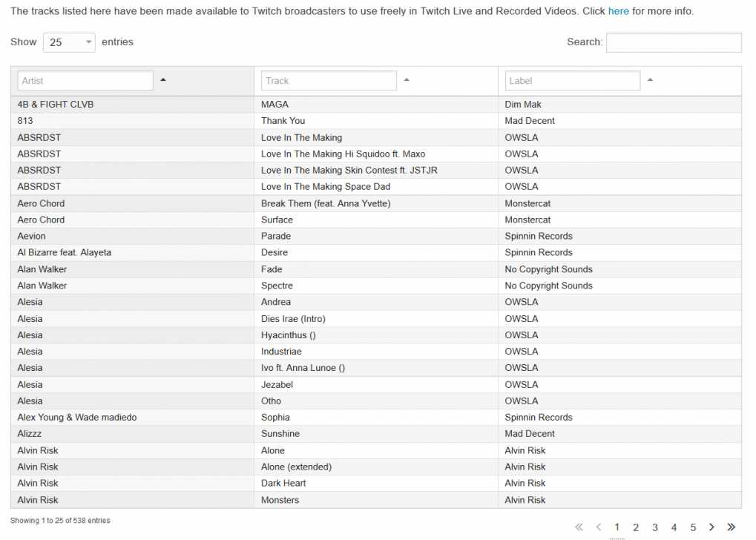Click the 'Fade' track cell
This screenshot has height=540, width=756.
click(375, 269)
